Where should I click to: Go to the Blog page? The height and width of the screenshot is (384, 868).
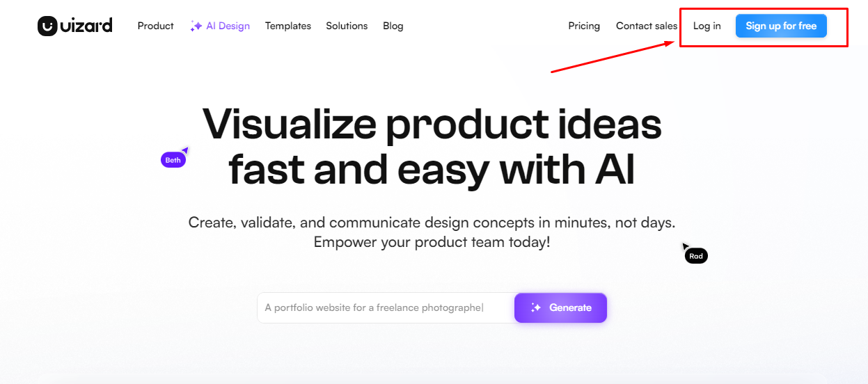point(393,26)
